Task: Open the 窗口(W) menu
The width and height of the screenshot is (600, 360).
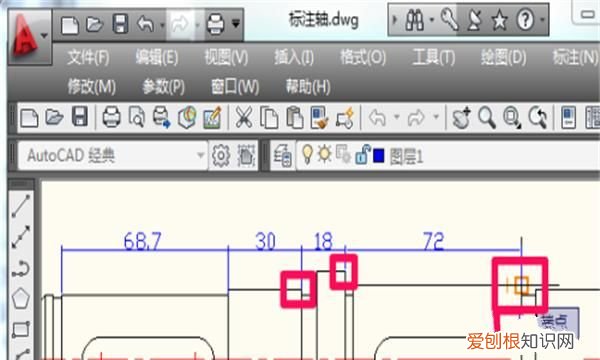Action: click(x=235, y=86)
